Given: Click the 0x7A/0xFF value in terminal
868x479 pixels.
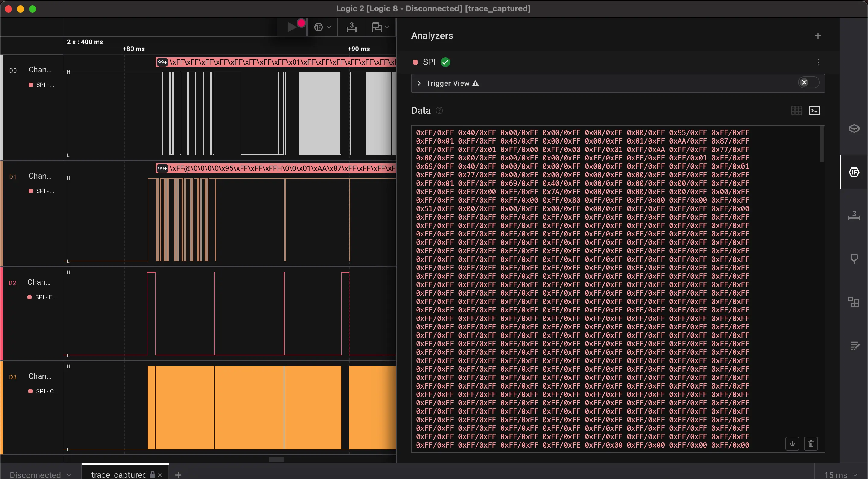Looking at the screenshot, I should pos(561,192).
